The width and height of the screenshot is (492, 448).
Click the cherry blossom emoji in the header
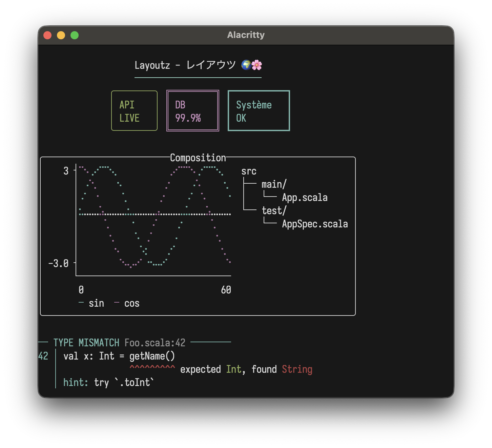click(x=257, y=65)
